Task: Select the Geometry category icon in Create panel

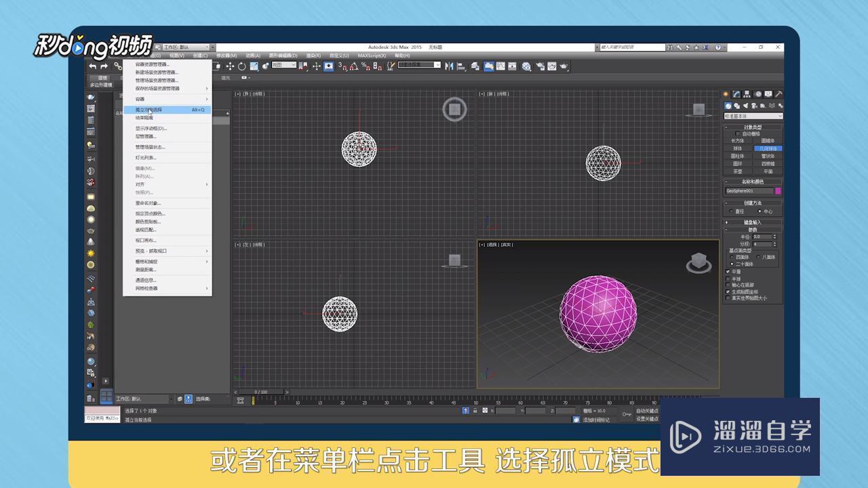Action: [x=728, y=105]
